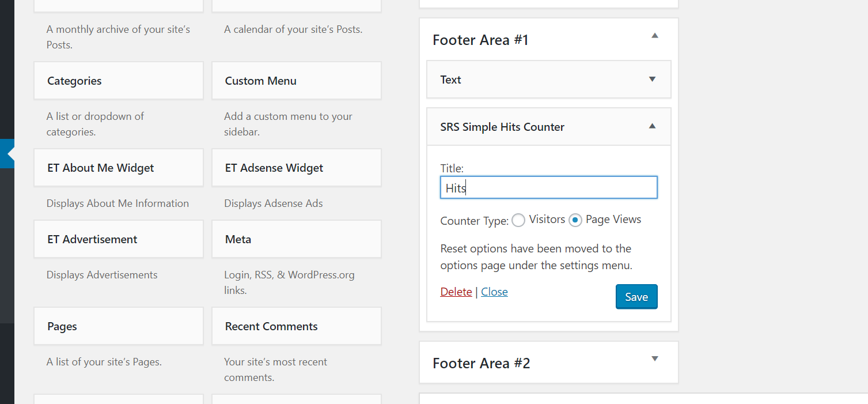Screen dimensions: 868x404
Task: Click the reset options notice text
Action: pos(536,257)
